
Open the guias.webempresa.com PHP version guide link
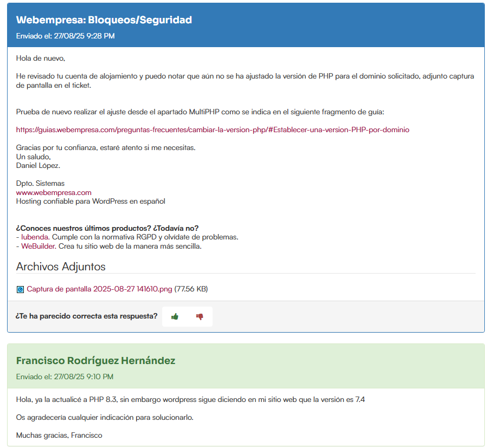213,130
